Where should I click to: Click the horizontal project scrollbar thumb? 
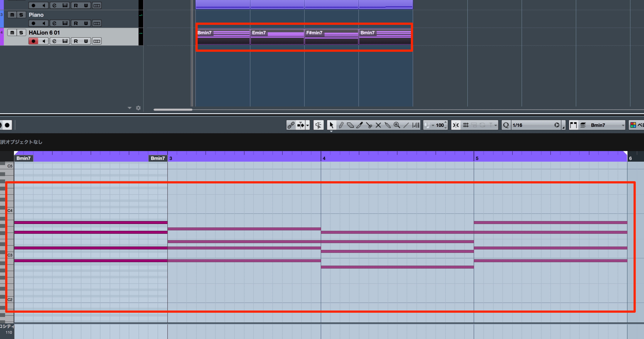coord(173,109)
